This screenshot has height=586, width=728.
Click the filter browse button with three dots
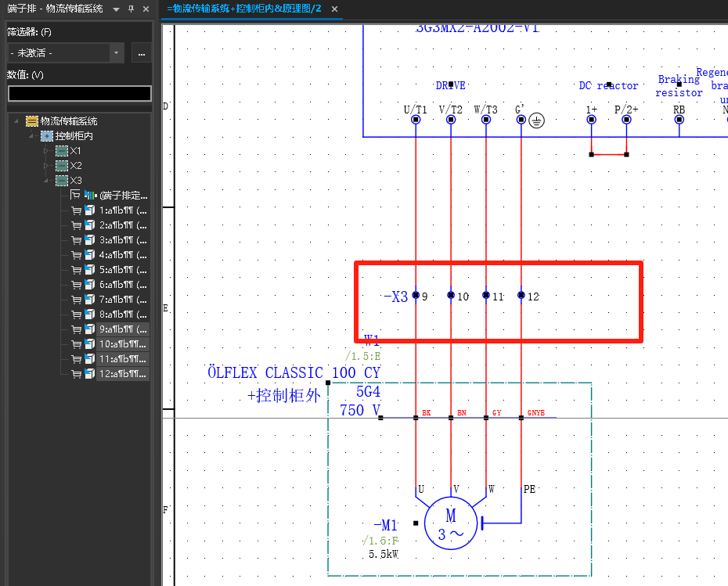coord(141,53)
